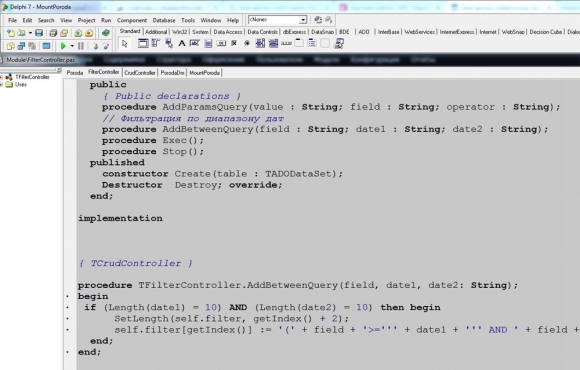Expand the TFilterController tree node
This screenshot has height=370, width=580.
[1, 77]
